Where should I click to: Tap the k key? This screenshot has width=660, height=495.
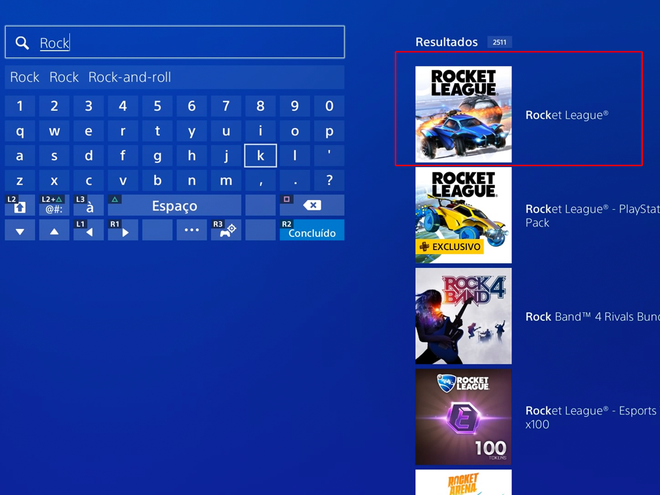(261, 156)
